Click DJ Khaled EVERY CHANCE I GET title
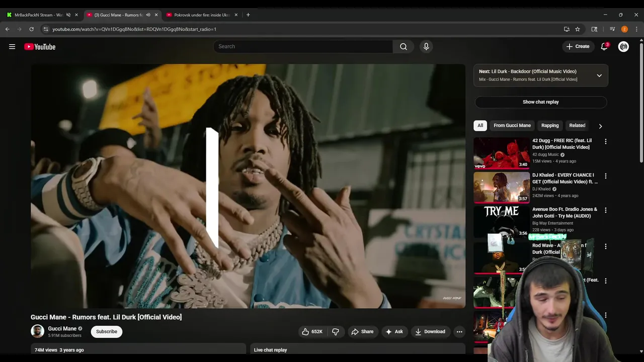 (565, 178)
